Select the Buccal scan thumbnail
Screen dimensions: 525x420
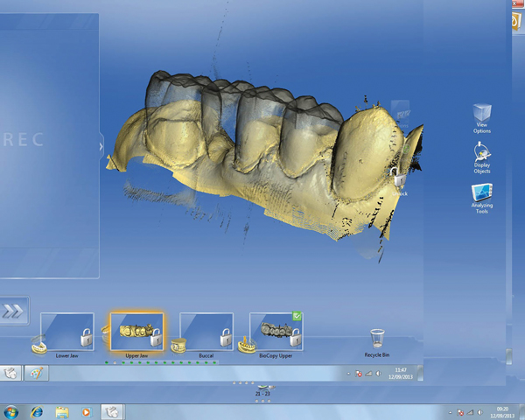coord(206,332)
